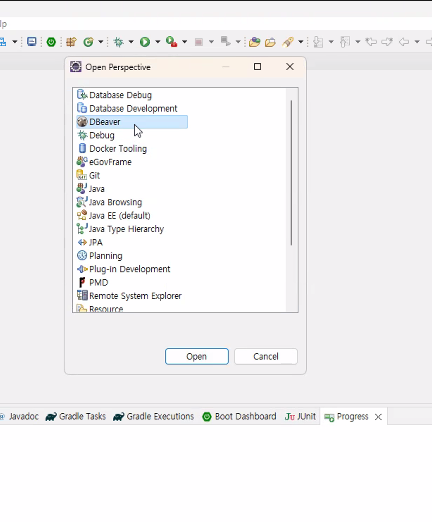Open Previous Annotation dropdown arrow
Screen dimensions: 432x523
[358, 42]
